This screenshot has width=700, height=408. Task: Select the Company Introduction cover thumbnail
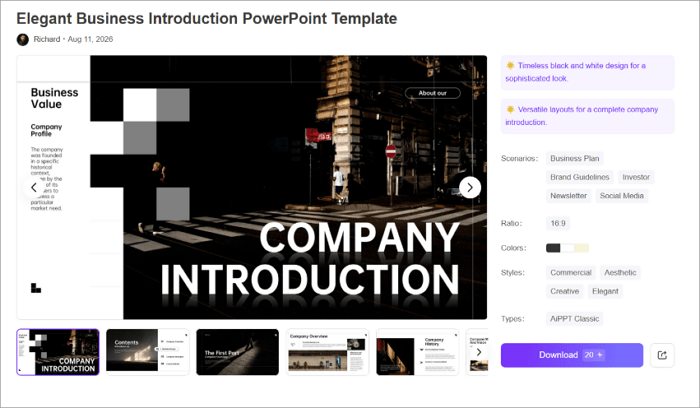(x=58, y=352)
